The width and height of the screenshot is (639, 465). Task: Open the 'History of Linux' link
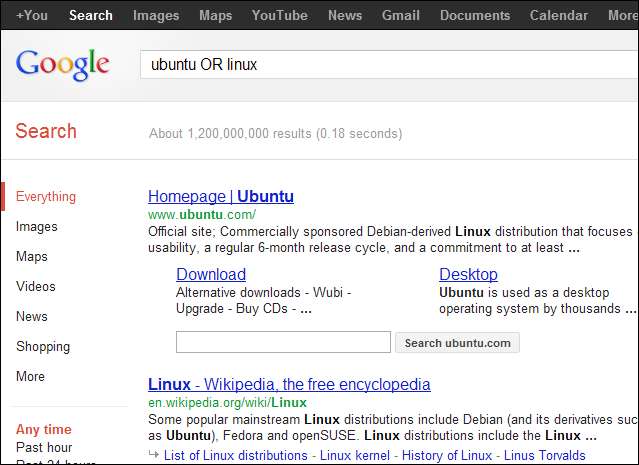447,455
